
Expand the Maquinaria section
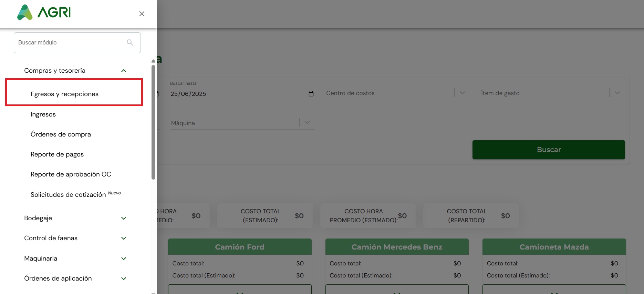[x=124, y=258]
